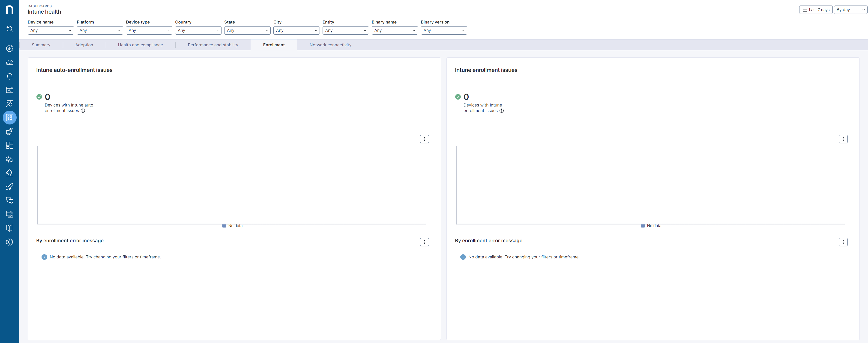This screenshot has height=343, width=868.
Task: Click info icon next to auto-enrollment issues
Action: pos(83,111)
